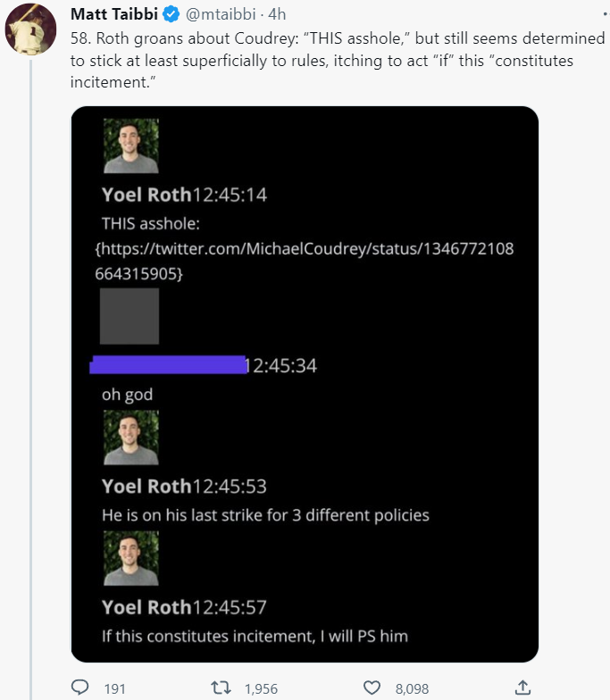Click the 1,956 retweets count
Screen dimensions: 610x700
pos(261,687)
